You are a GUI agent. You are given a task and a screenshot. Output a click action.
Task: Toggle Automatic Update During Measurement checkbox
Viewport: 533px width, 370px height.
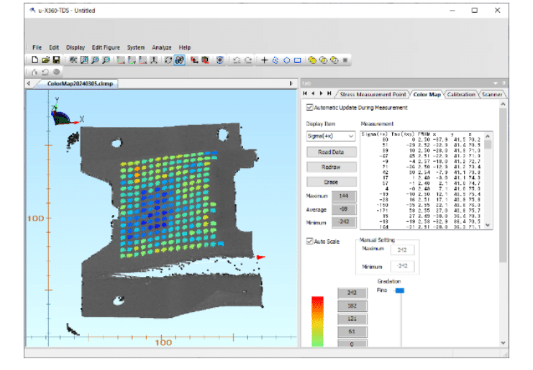pos(309,107)
